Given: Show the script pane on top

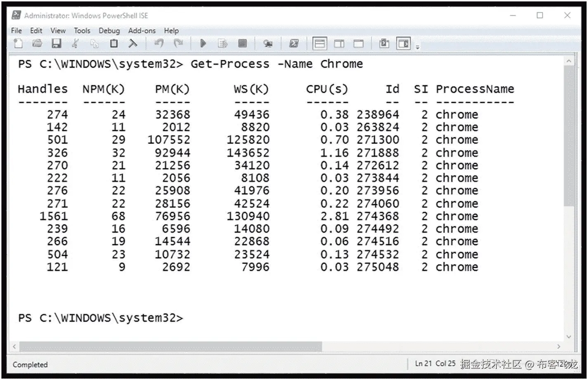Looking at the screenshot, I should (x=320, y=43).
